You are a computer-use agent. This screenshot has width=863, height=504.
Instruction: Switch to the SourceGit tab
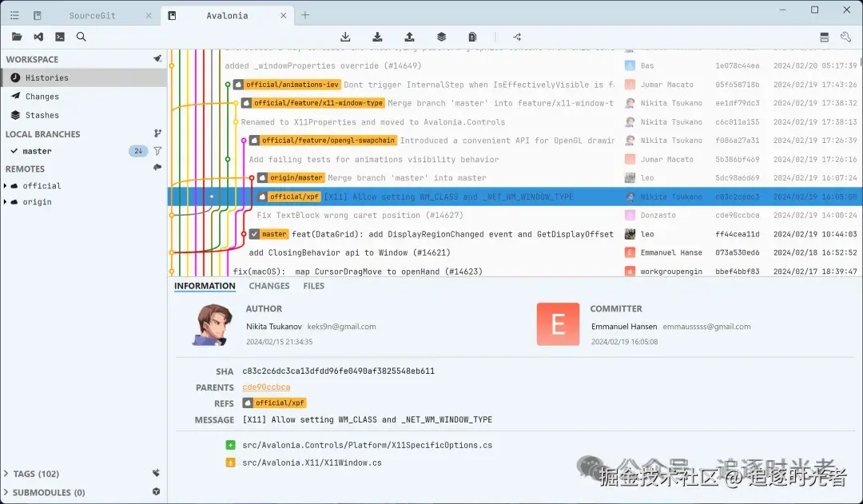coord(92,15)
